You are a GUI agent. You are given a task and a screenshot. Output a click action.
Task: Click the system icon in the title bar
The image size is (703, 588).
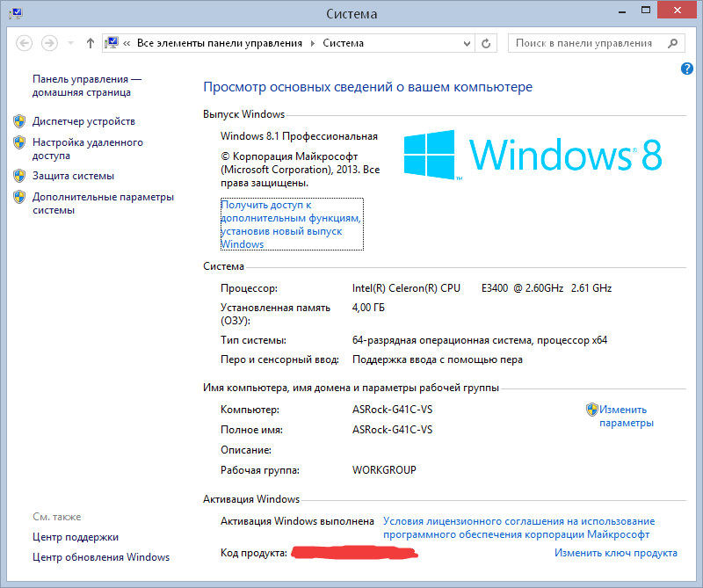[x=16, y=13]
